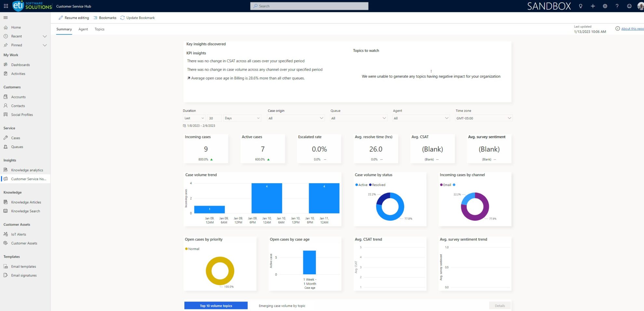This screenshot has width=644, height=311.
Task: Open Knowledge analytics from the sidebar
Action: pyautogui.click(x=27, y=170)
